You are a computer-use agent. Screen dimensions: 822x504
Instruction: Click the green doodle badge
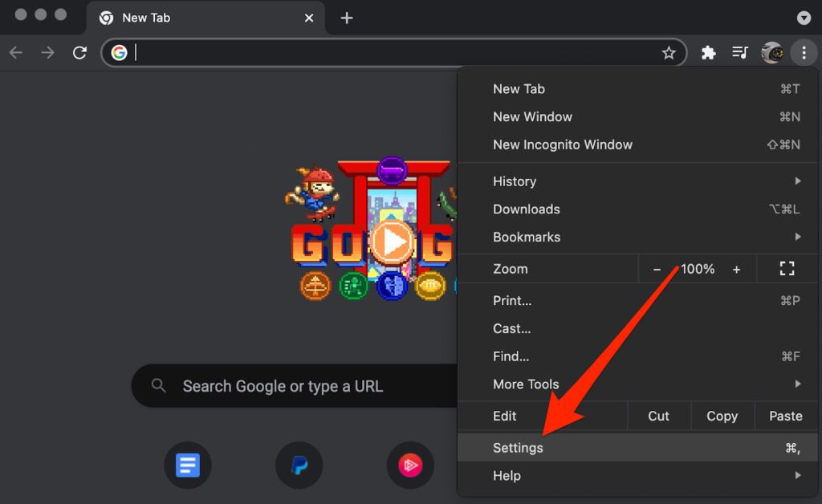(x=353, y=286)
